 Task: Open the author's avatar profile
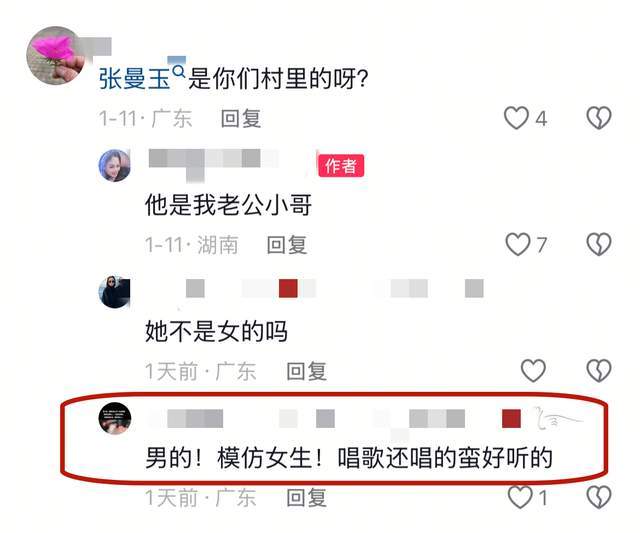[115, 165]
